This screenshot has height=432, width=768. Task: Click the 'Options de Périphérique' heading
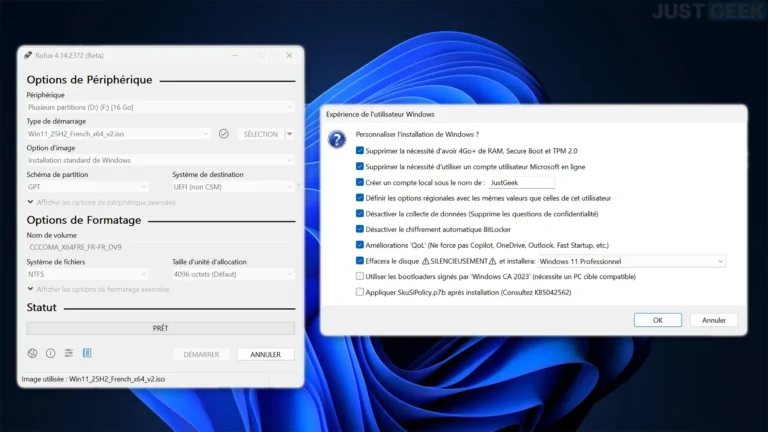coord(89,80)
